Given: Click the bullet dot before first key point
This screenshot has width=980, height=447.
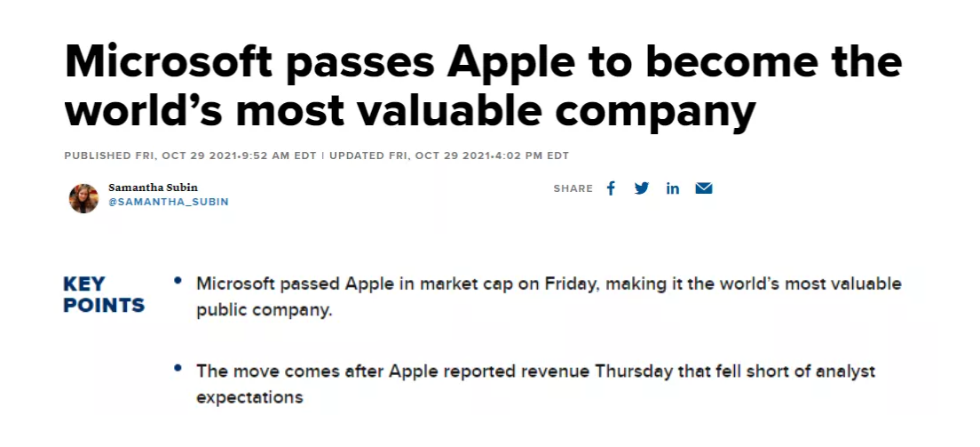Looking at the screenshot, I should [178, 282].
